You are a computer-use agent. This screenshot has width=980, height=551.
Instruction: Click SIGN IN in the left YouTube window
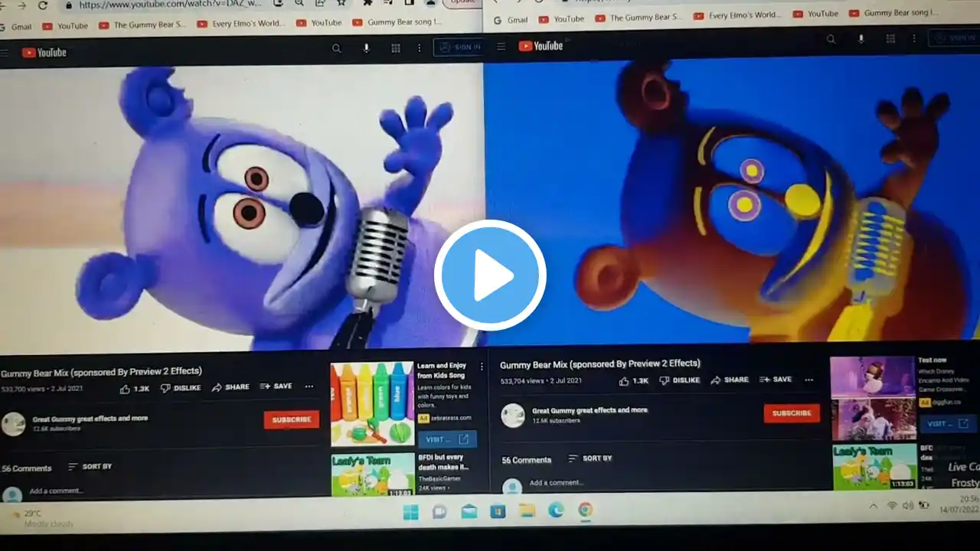[459, 47]
